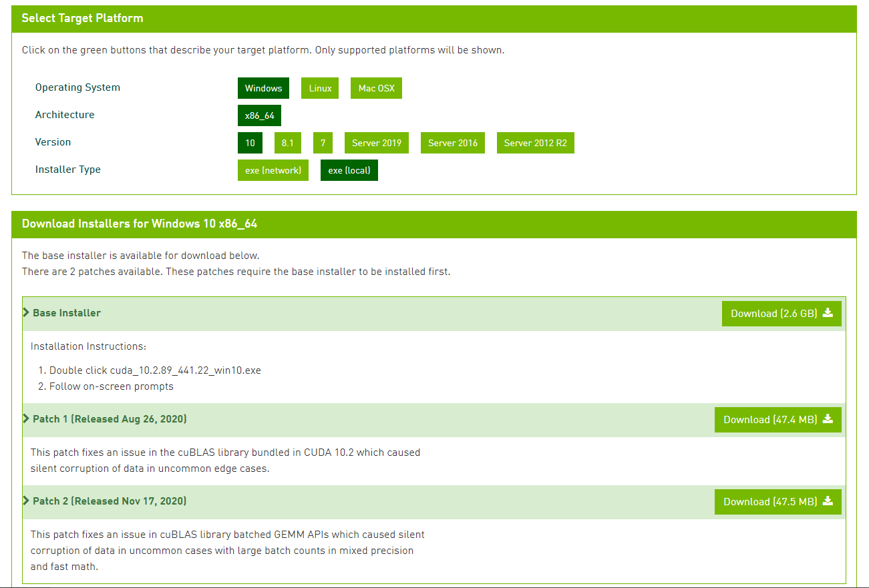Viewport: 869px width, 588px height.
Task: Click the cuda_10.2.89_441.22_win10.exe instruction line
Action: [155, 370]
